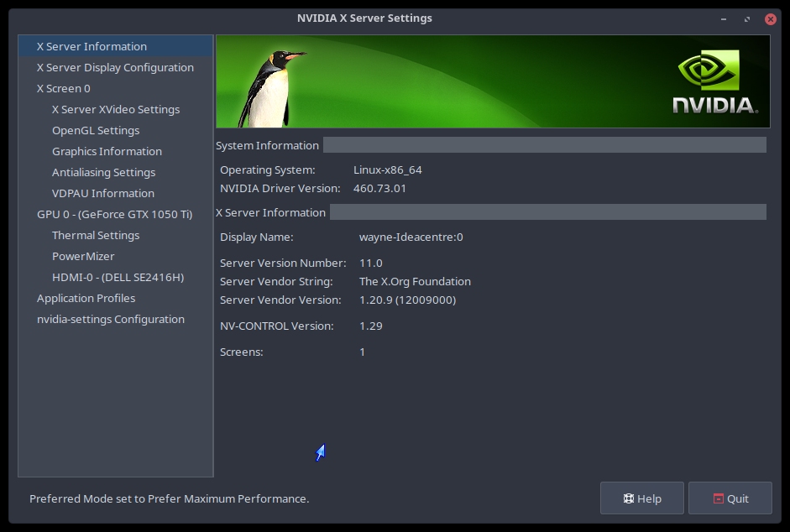The image size is (790, 532).
Task: Select GPU 0 GeForce GTX 1050 Ti
Action: tap(114, 214)
